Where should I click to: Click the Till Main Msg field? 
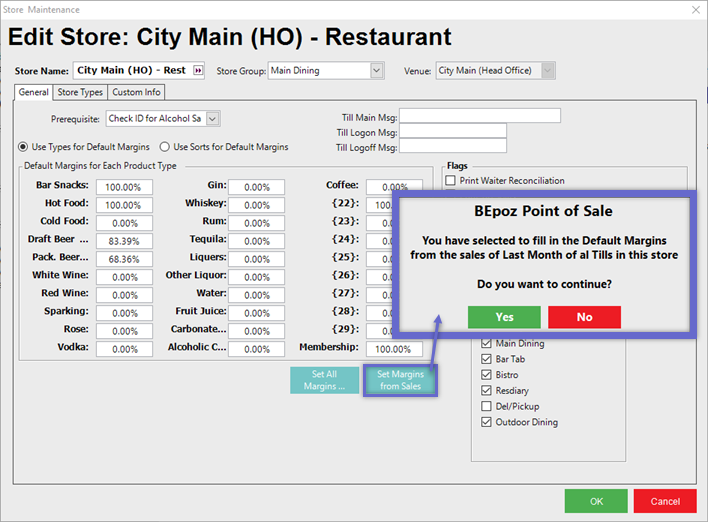(x=480, y=116)
